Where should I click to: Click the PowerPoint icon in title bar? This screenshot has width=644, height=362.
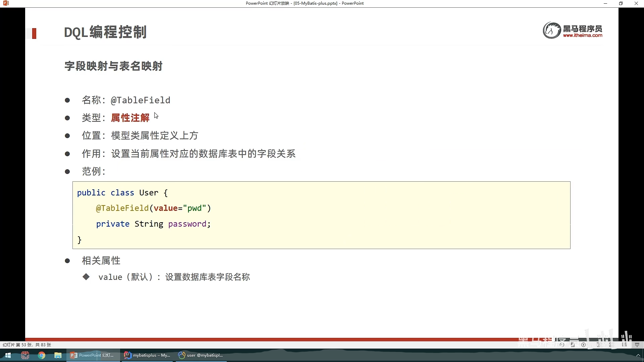pyautogui.click(x=6, y=3)
